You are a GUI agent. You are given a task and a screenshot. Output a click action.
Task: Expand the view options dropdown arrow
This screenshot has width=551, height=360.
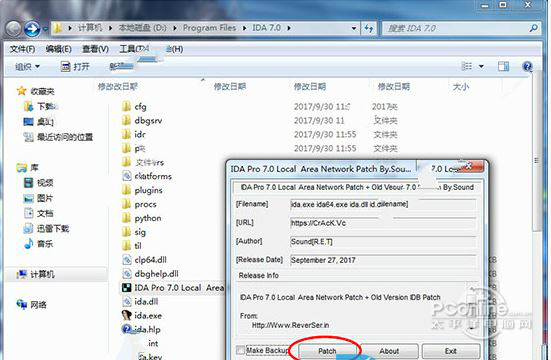point(481,66)
